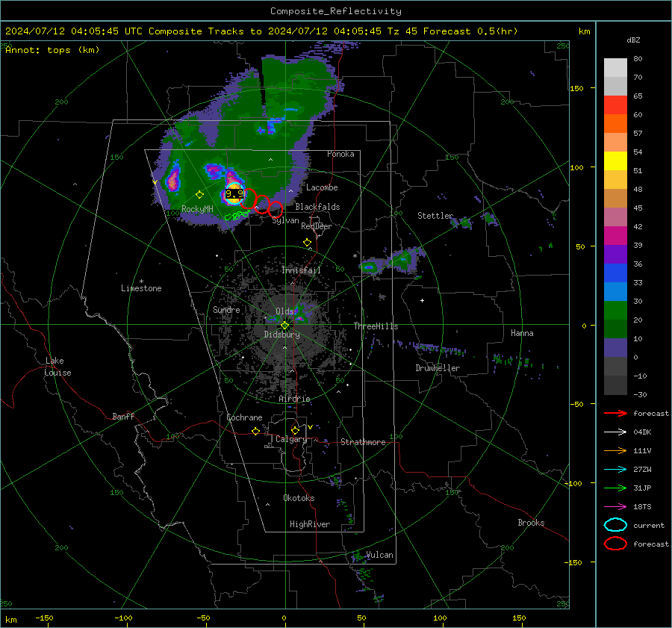This screenshot has width=672, height=628.
Task: Click the Cochrane city label
Action: pos(244,417)
